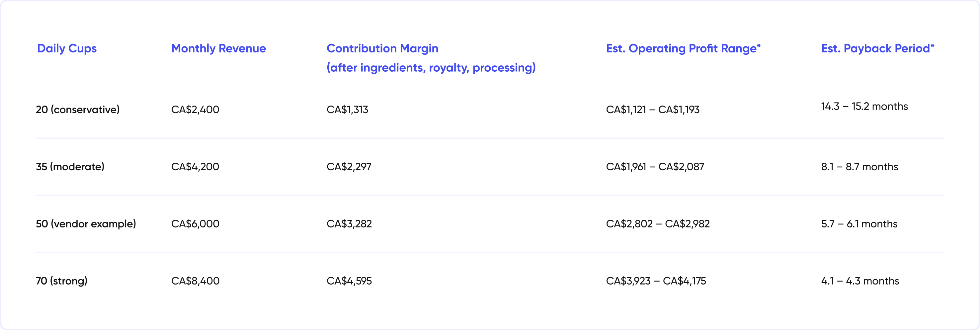Click the Daily Cups column header

coord(67,48)
